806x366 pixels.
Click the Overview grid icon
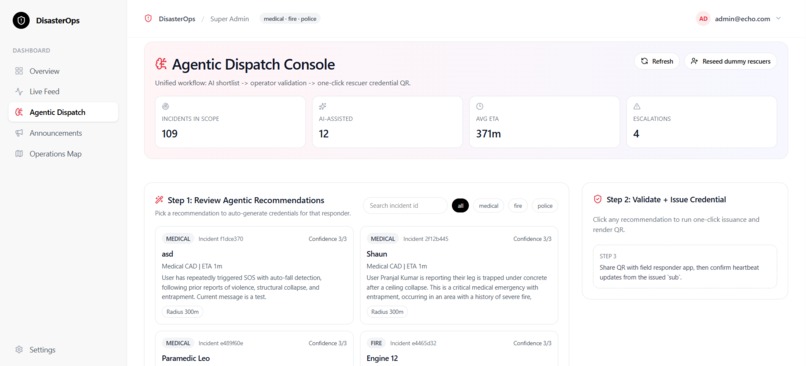pyautogui.click(x=19, y=71)
